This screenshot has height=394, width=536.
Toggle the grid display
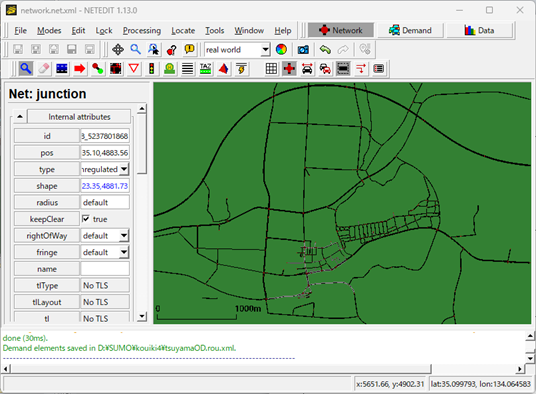coord(271,69)
